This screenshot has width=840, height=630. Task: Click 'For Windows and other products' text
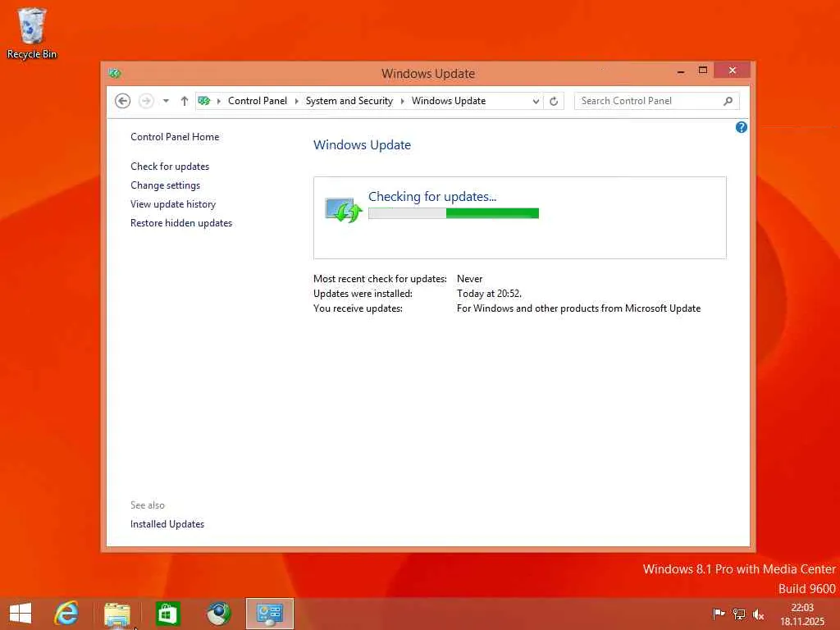(x=578, y=308)
